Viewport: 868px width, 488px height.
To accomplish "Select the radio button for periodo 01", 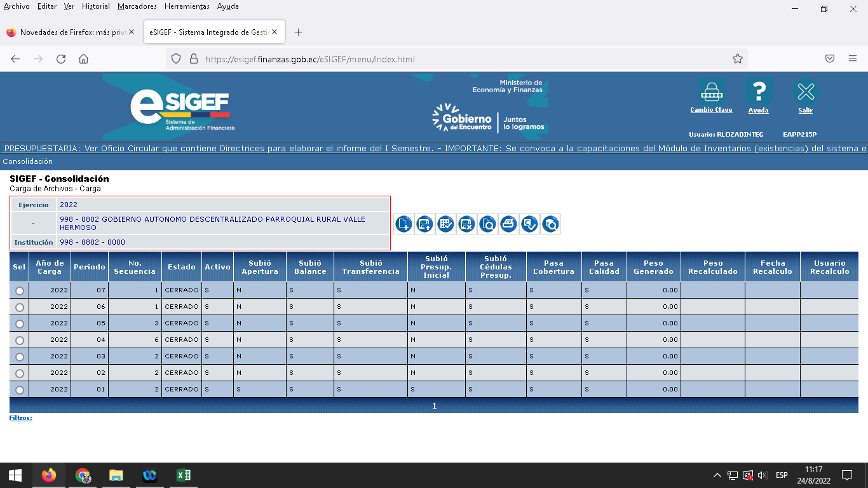I will coord(20,390).
